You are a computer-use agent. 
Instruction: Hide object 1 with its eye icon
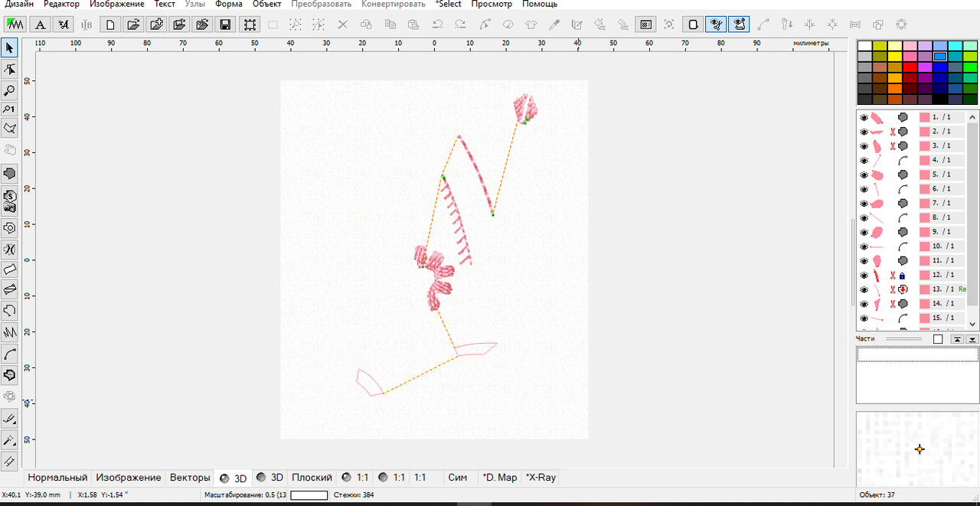coord(864,117)
